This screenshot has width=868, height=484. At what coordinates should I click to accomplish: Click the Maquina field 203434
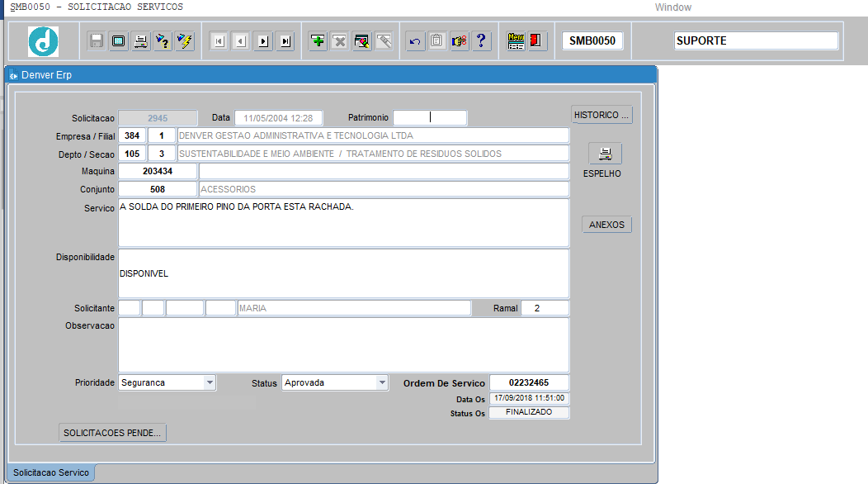pyautogui.click(x=158, y=171)
